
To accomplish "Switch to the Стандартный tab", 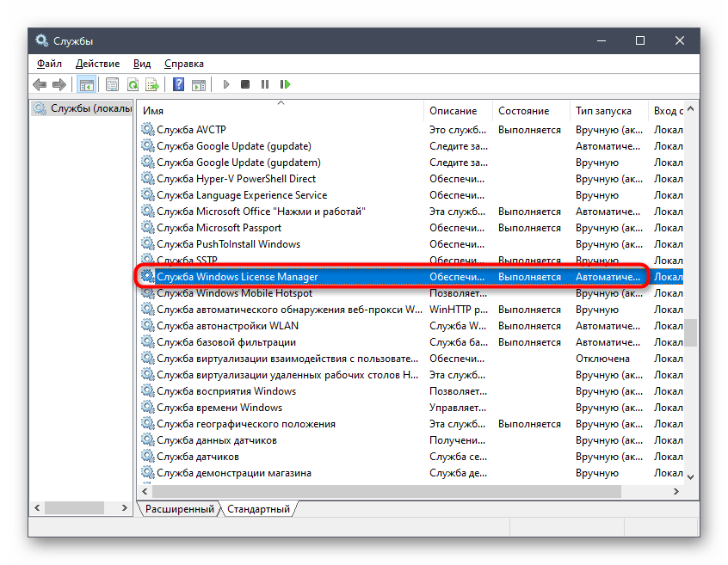I will (x=258, y=509).
